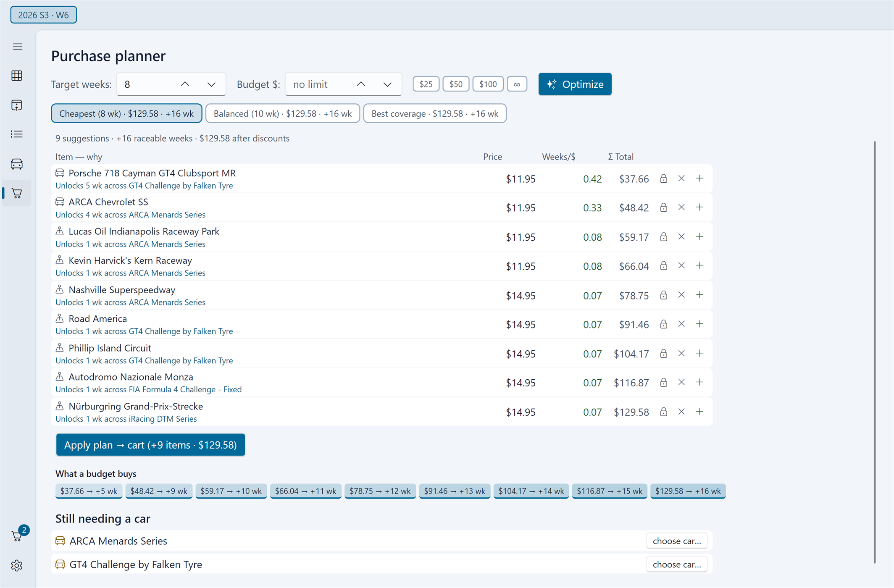Open the list view icon in sidebar
894x588 pixels.
coord(17,134)
